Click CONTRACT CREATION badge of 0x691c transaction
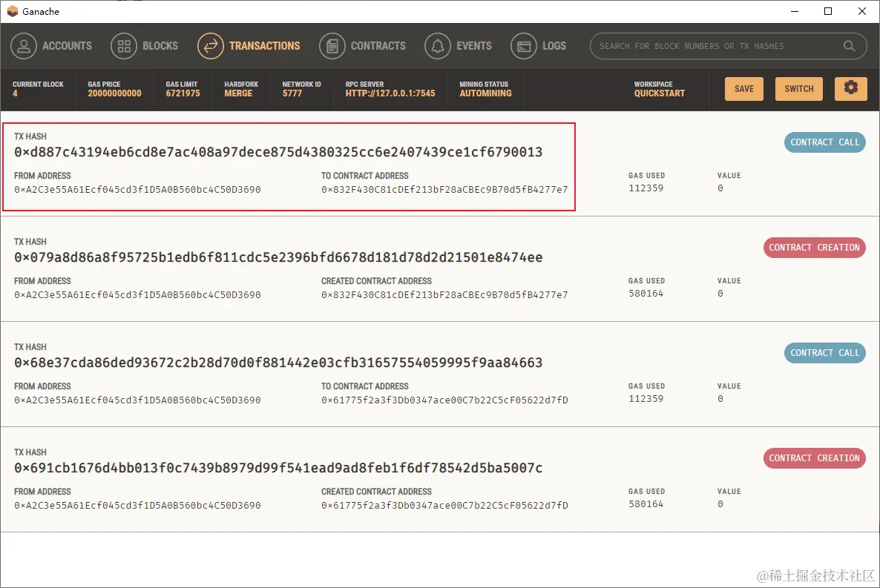The height and width of the screenshot is (588, 880). pyautogui.click(x=815, y=457)
